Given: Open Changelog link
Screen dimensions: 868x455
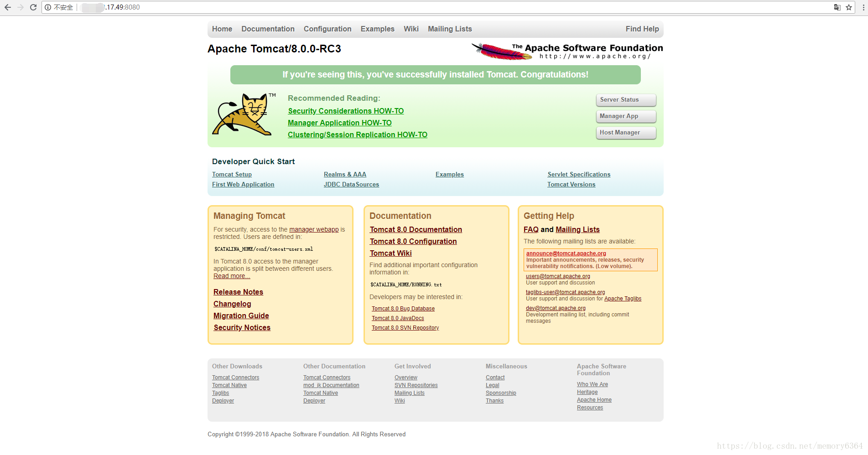Looking at the screenshot, I should tap(232, 304).
